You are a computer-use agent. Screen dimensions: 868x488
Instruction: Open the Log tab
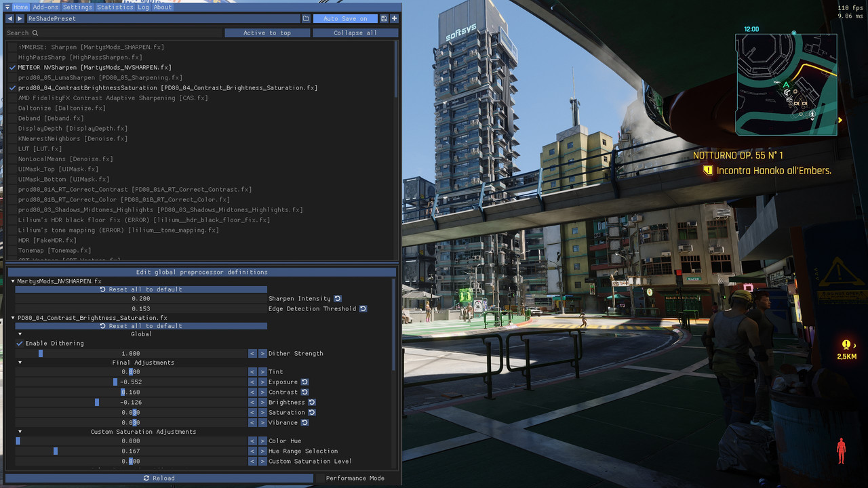pyautogui.click(x=143, y=7)
